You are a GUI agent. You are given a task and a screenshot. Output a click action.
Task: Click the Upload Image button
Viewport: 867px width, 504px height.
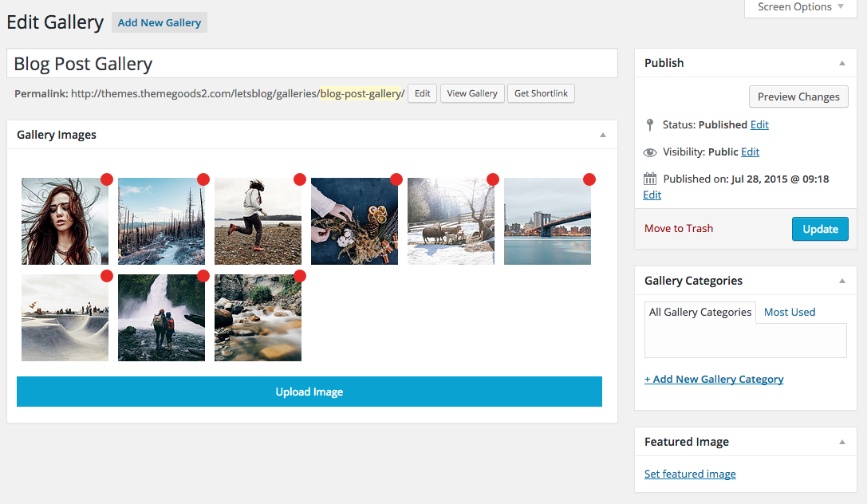pyautogui.click(x=309, y=392)
